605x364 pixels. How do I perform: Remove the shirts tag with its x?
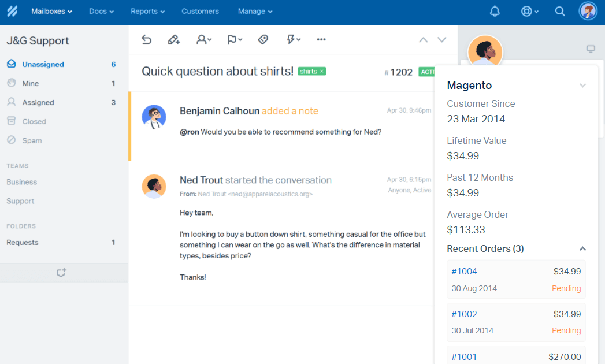point(322,71)
